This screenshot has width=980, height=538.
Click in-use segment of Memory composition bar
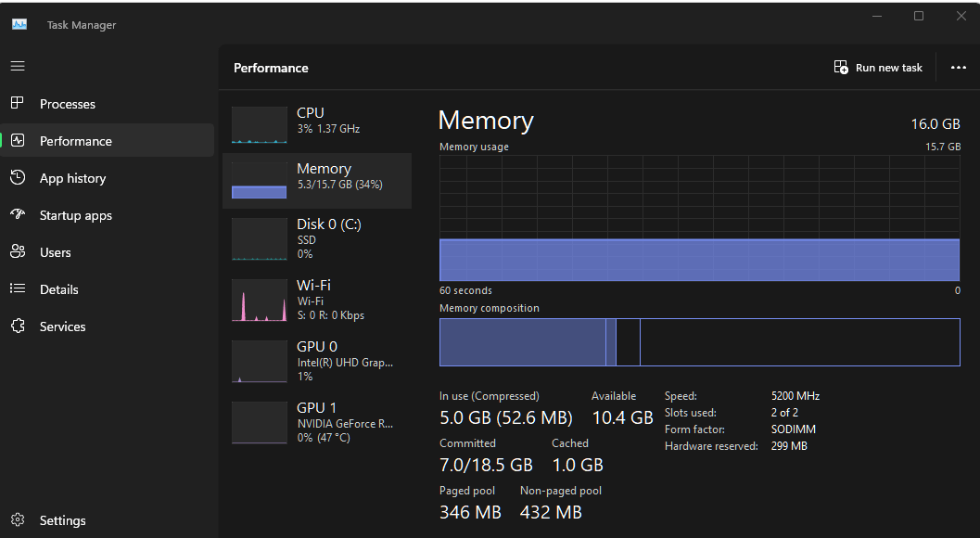523,342
